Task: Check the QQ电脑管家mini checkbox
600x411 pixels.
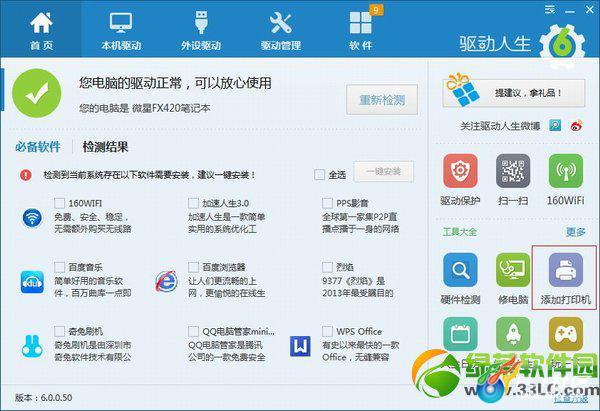Action: [x=193, y=331]
